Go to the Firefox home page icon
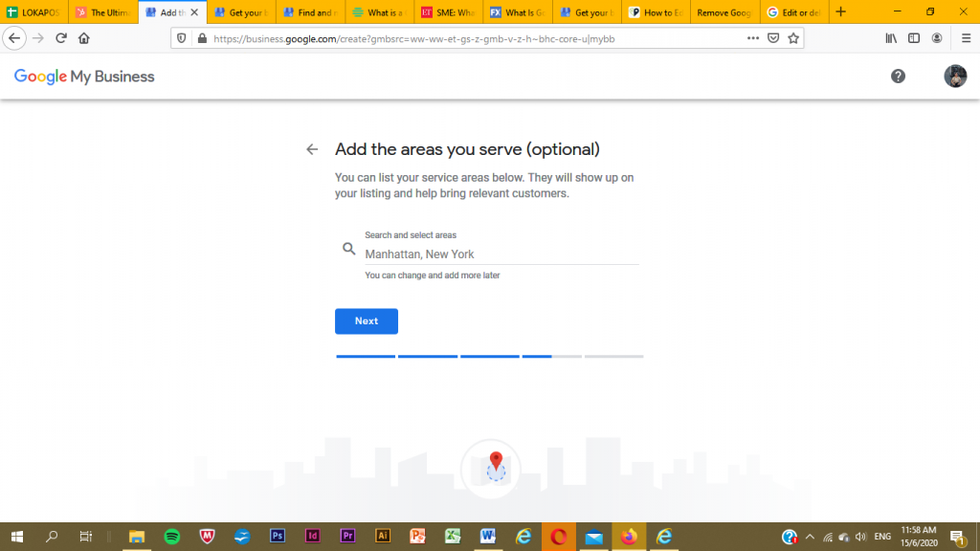The height and width of the screenshot is (551, 980). [84, 38]
